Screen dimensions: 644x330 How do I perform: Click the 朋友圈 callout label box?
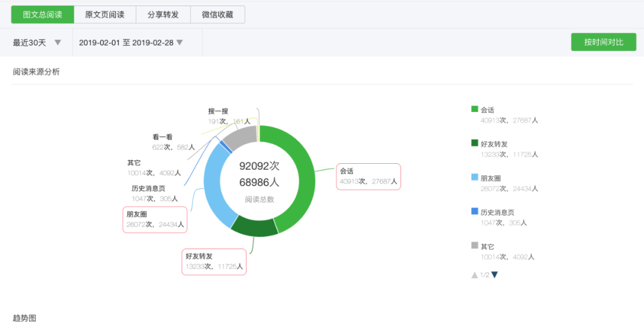(155, 220)
